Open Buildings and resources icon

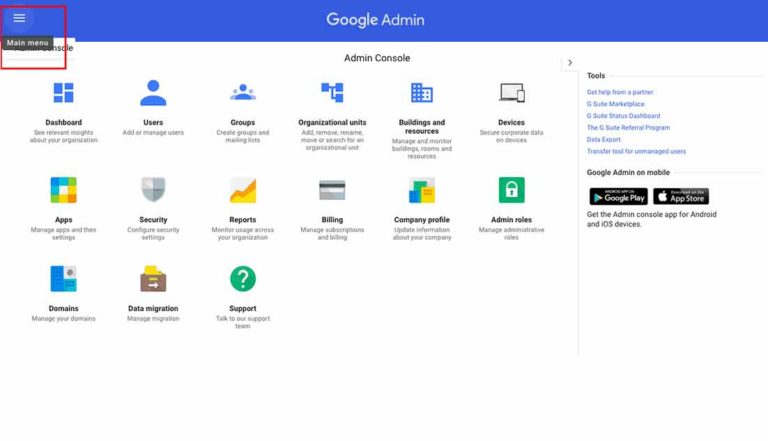422,93
